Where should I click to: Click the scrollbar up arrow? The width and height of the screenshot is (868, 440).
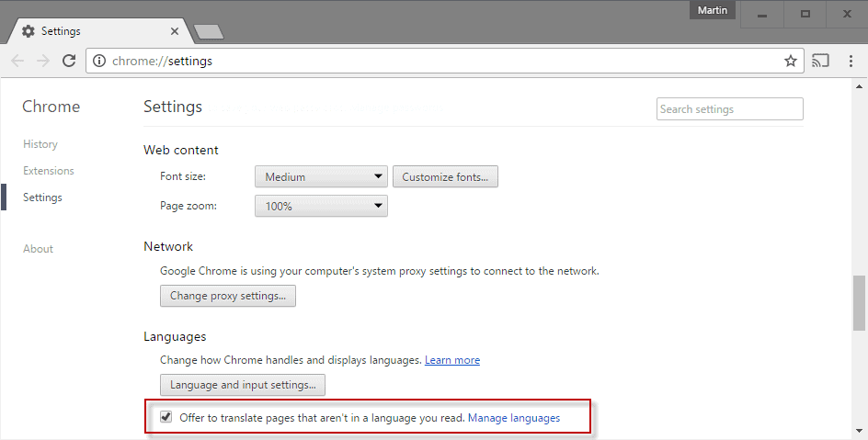click(x=859, y=86)
